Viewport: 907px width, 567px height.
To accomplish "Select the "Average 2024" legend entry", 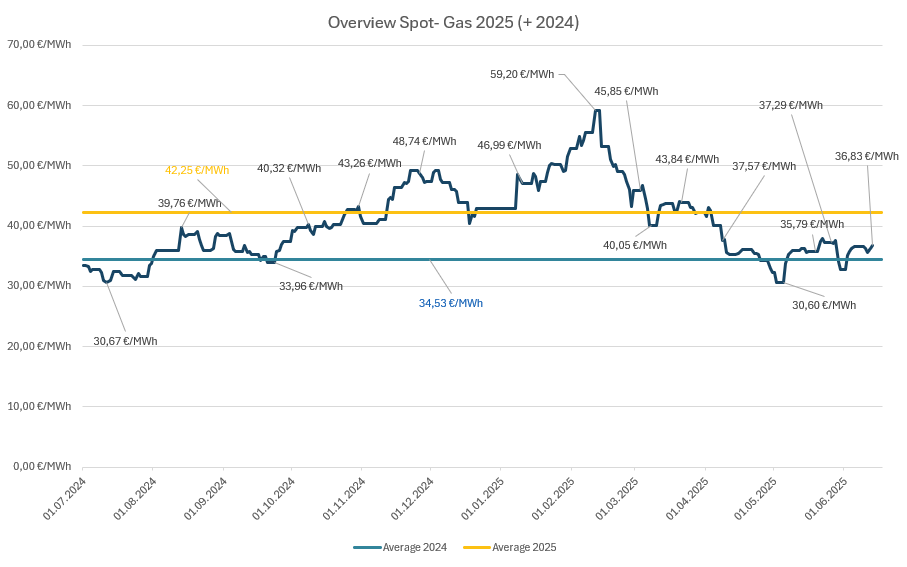I will point(414,547).
